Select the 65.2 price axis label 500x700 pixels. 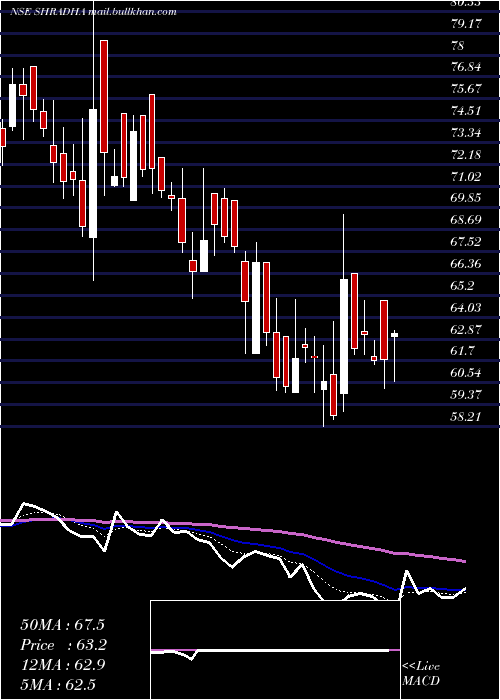pyautogui.click(x=462, y=286)
